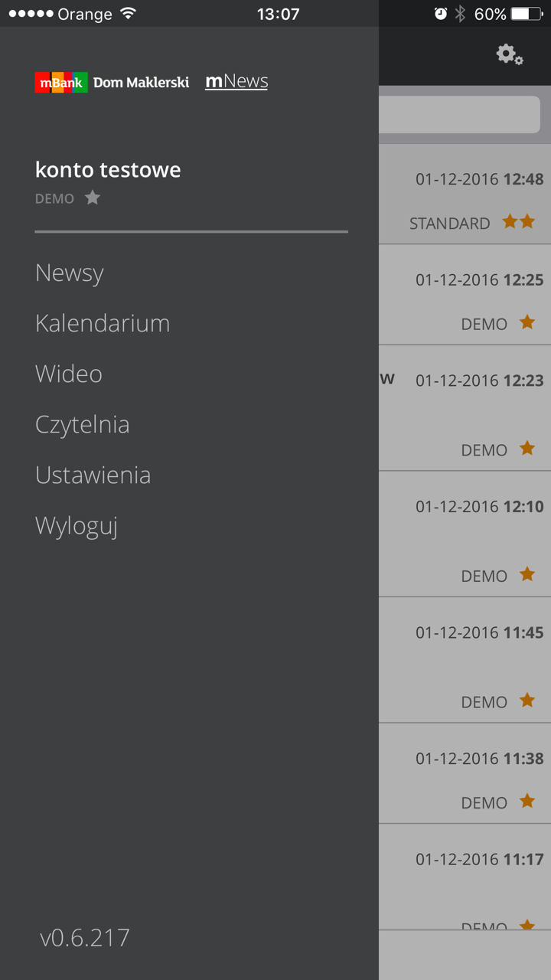Tap the konto testowe account name

pos(108,170)
